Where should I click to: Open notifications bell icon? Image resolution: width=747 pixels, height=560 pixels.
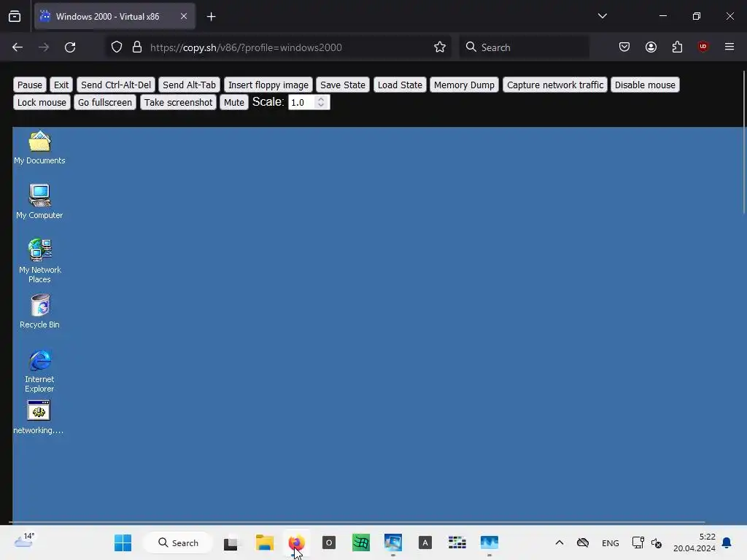pyautogui.click(x=727, y=542)
